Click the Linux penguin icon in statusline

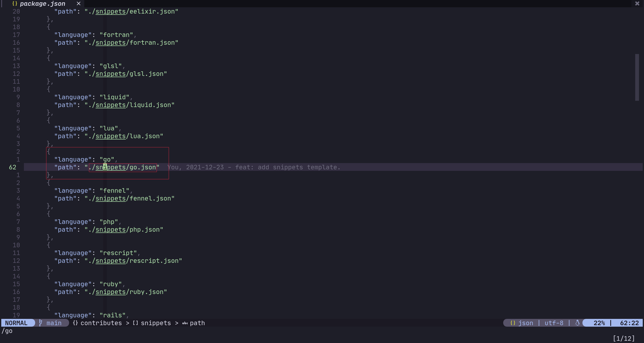tap(578, 323)
